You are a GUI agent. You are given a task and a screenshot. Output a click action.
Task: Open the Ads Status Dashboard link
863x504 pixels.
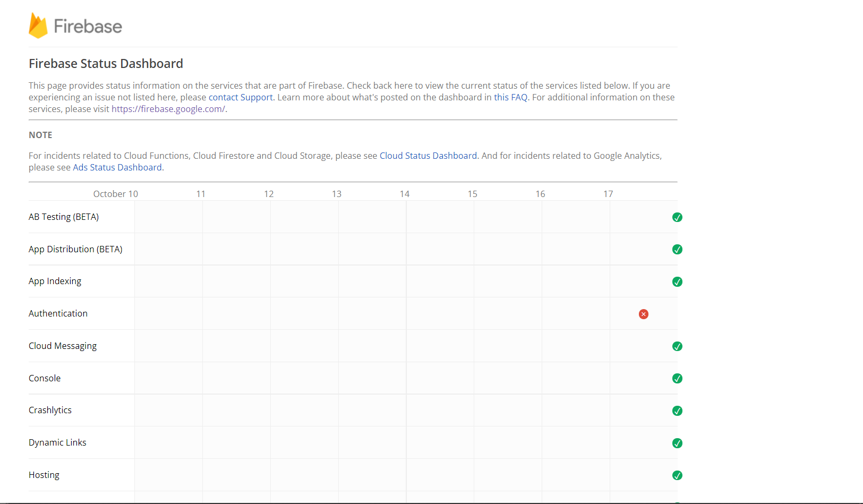117,167
